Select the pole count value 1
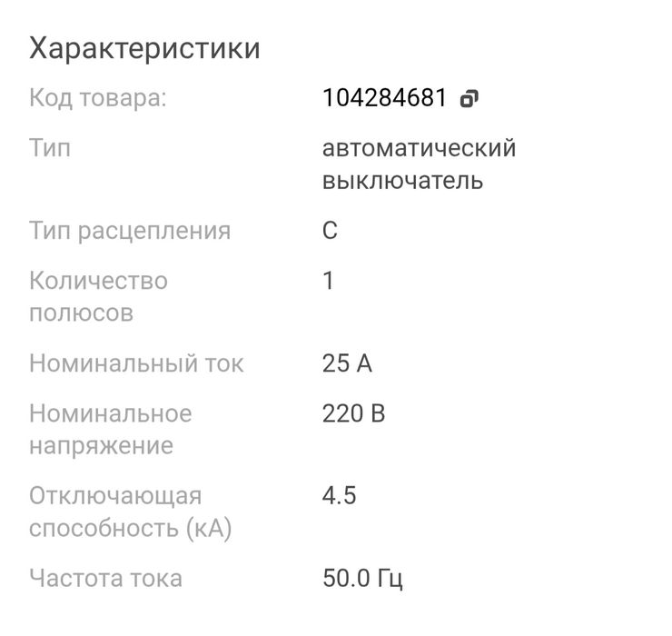This screenshot has width=672, height=636. pos(329,281)
